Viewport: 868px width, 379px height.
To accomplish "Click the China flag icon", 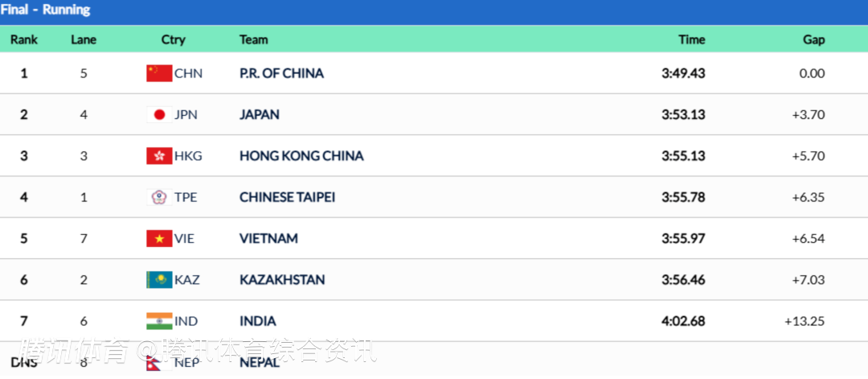I will [159, 73].
